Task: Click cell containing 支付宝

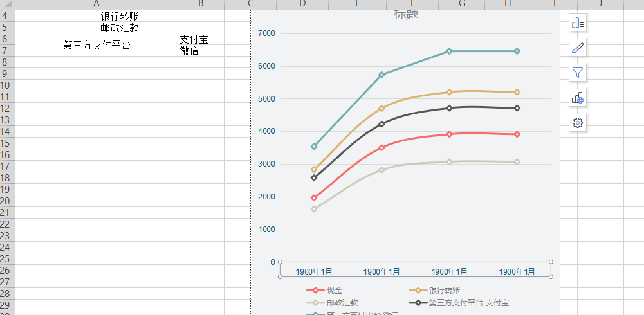Action: (x=201, y=39)
